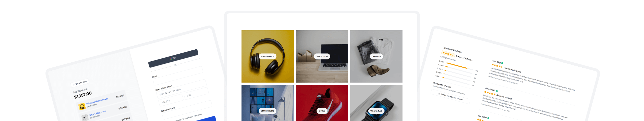Click the green verified badge beside Elsa King
The width and height of the screenshot is (644, 121).
(x=502, y=63)
